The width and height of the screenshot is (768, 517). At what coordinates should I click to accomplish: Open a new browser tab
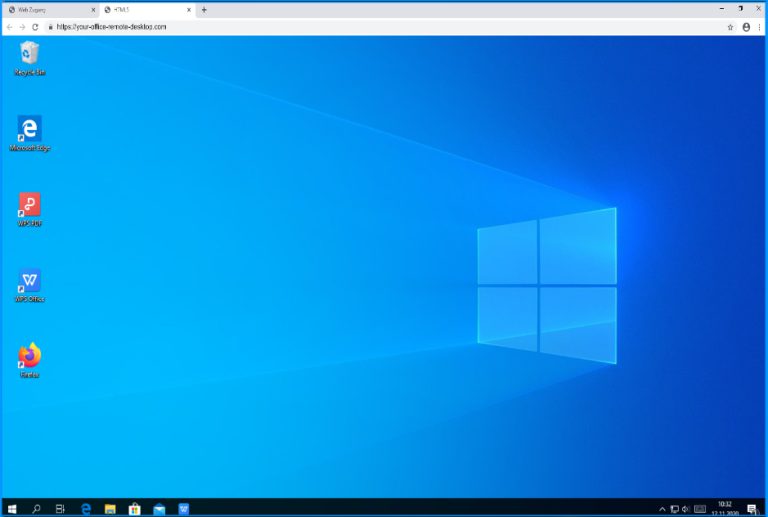click(204, 9)
